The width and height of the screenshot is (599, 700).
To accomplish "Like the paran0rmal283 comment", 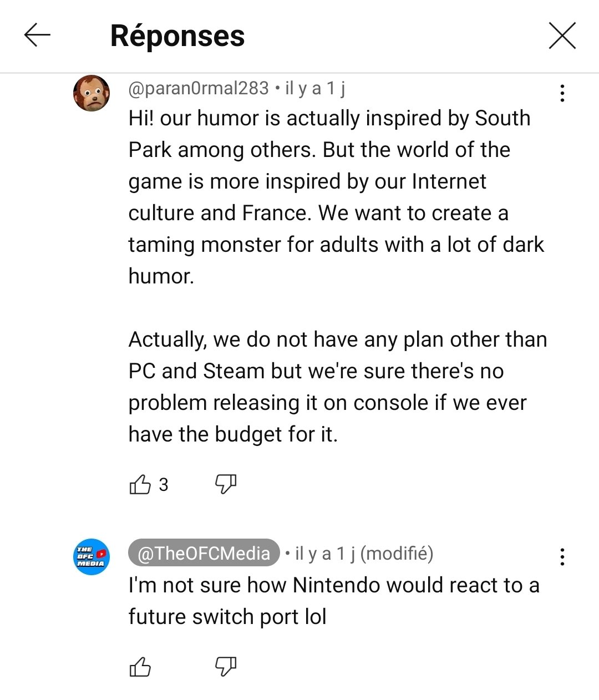I will tap(140, 485).
